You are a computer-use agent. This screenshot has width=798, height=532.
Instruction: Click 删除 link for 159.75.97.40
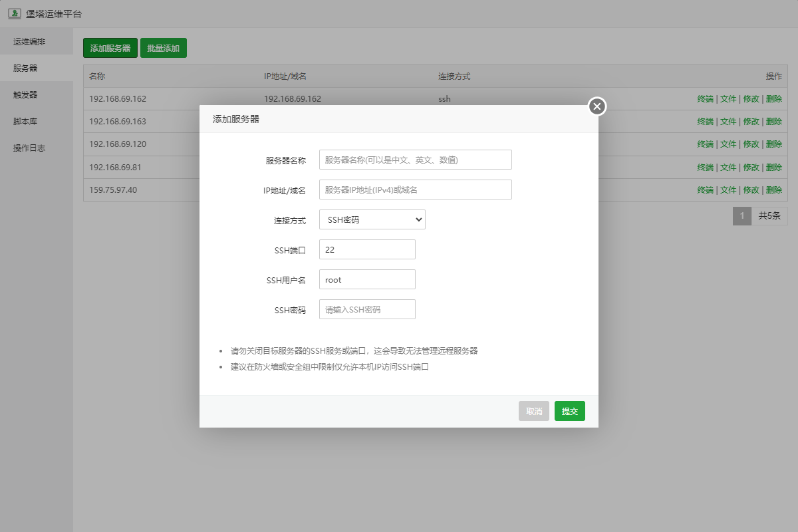pos(773,190)
